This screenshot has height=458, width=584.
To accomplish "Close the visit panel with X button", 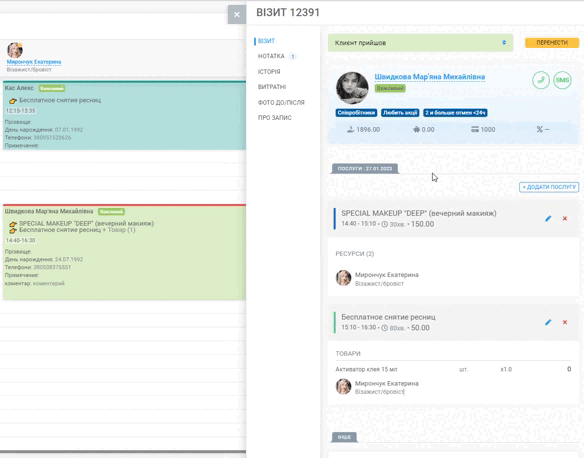I will [x=237, y=15].
